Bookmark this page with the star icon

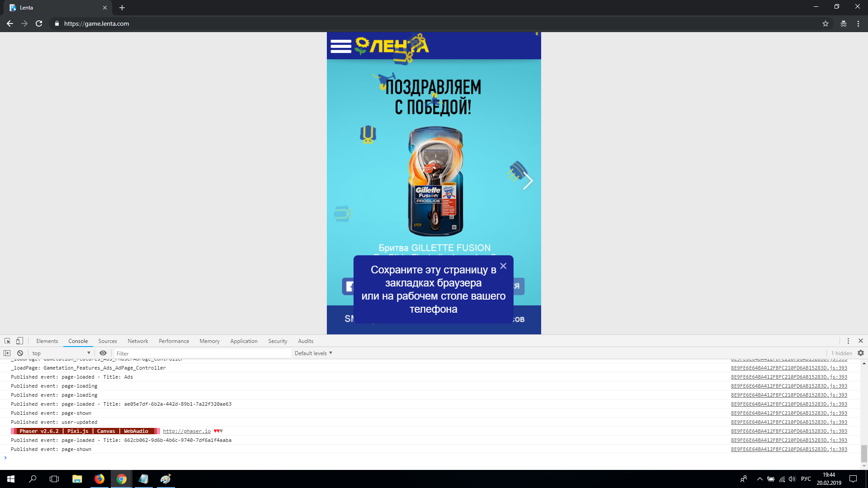point(826,23)
